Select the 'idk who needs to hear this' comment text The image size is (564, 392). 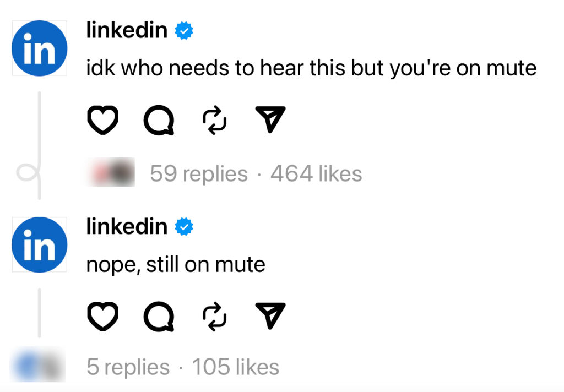(311, 67)
